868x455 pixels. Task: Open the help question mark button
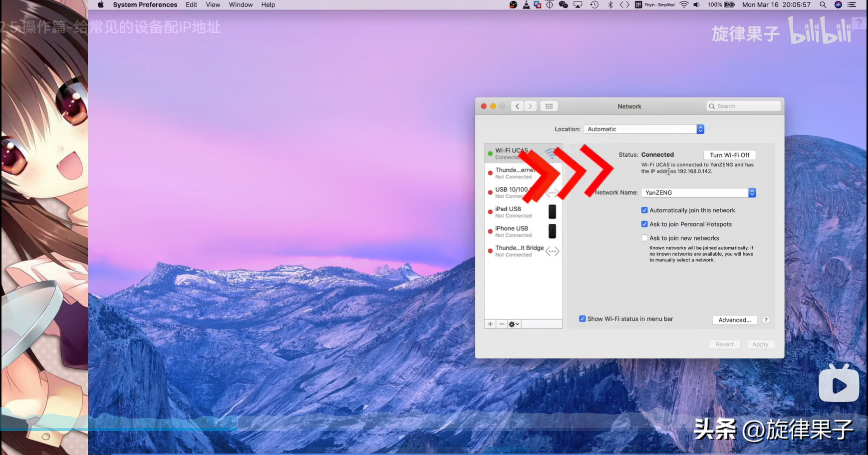[766, 320]
